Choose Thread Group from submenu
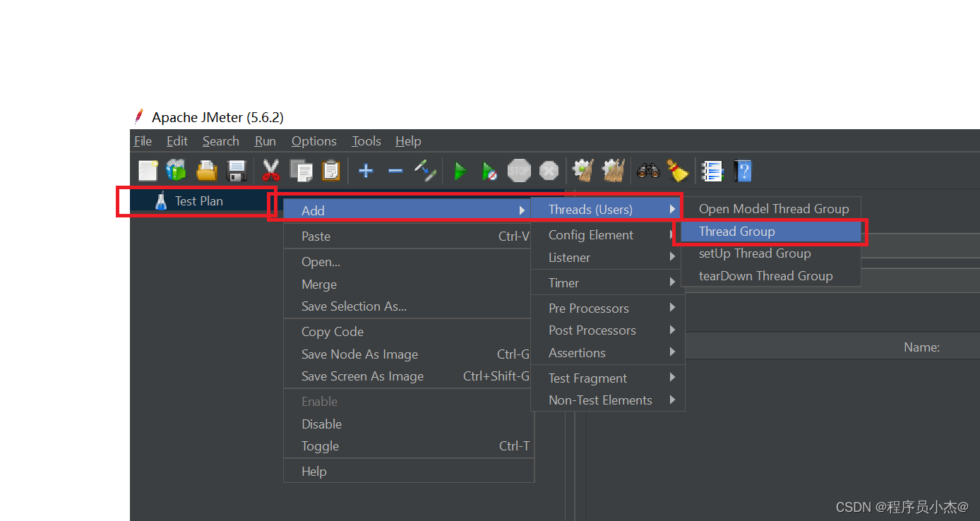The height and width of the screenshot is (521, 980). coord(771,232)
